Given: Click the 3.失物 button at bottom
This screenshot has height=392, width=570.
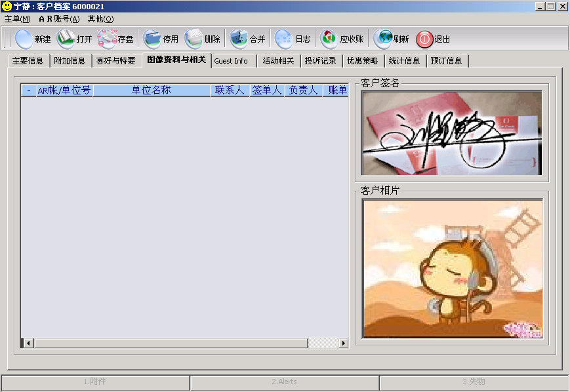Looking at the screenshot, I should (474, 382).
